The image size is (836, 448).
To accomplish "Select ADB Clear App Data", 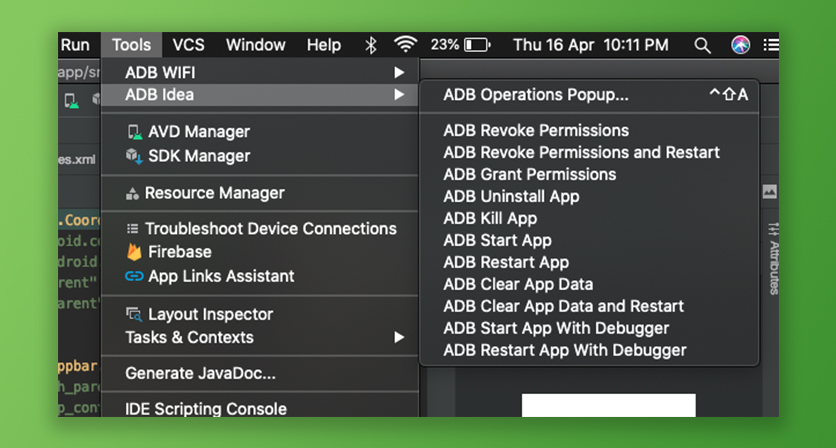I will tap(589, 284).
